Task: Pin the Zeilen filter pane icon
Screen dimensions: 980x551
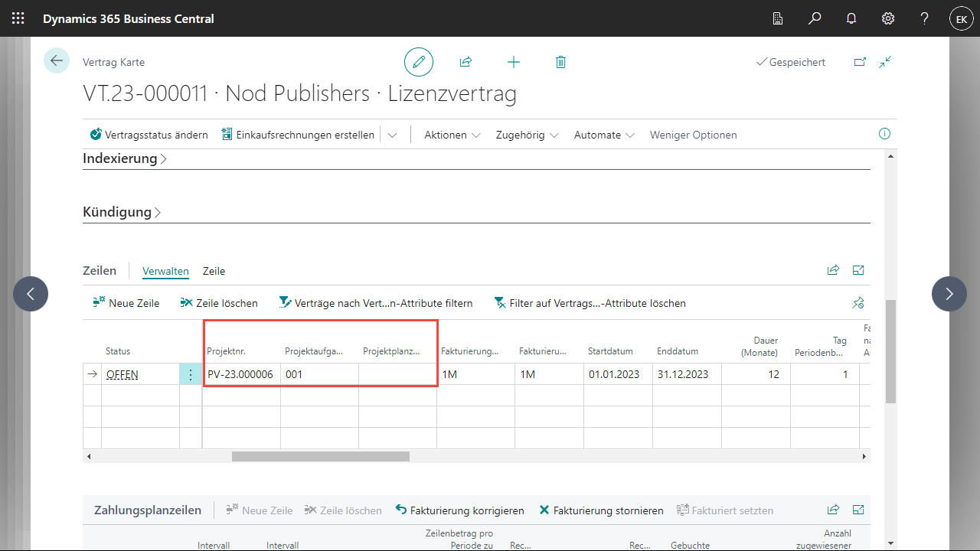Action: click(x=858, y=303)
